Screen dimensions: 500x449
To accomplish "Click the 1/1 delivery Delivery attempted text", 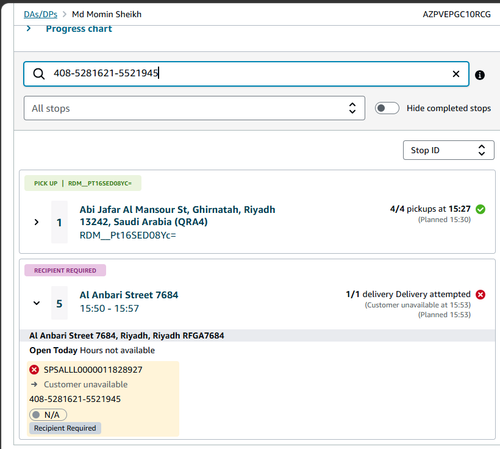I will 408,294.
